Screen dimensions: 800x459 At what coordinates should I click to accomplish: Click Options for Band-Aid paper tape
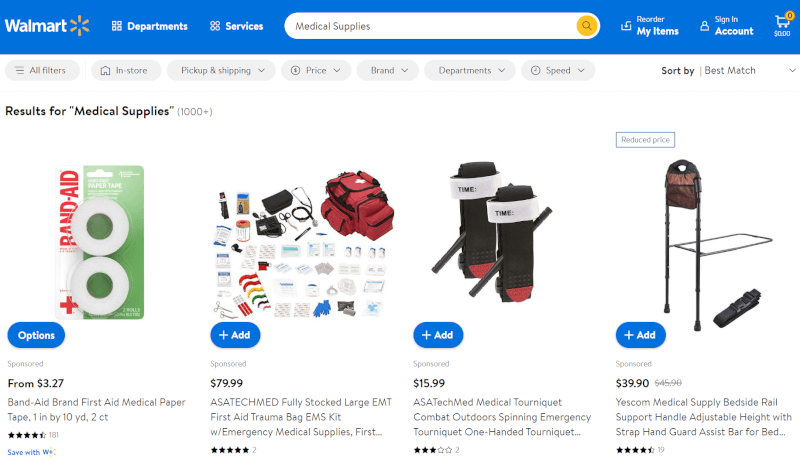(36, 335)
